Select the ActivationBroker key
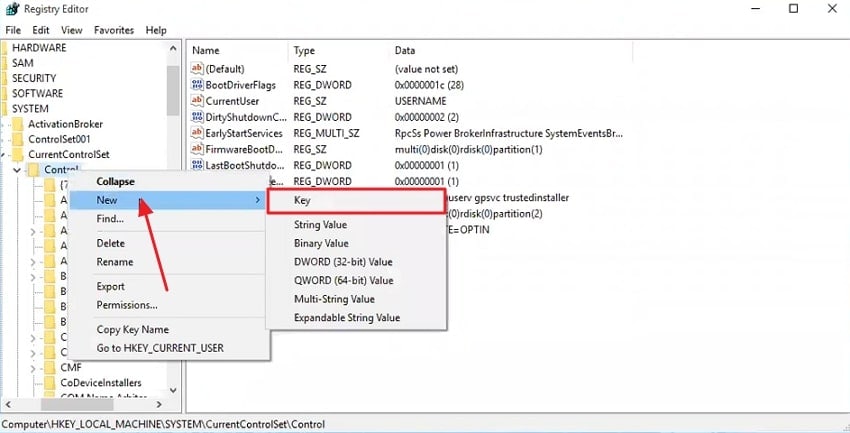850x433 pixels. point(66,124)
